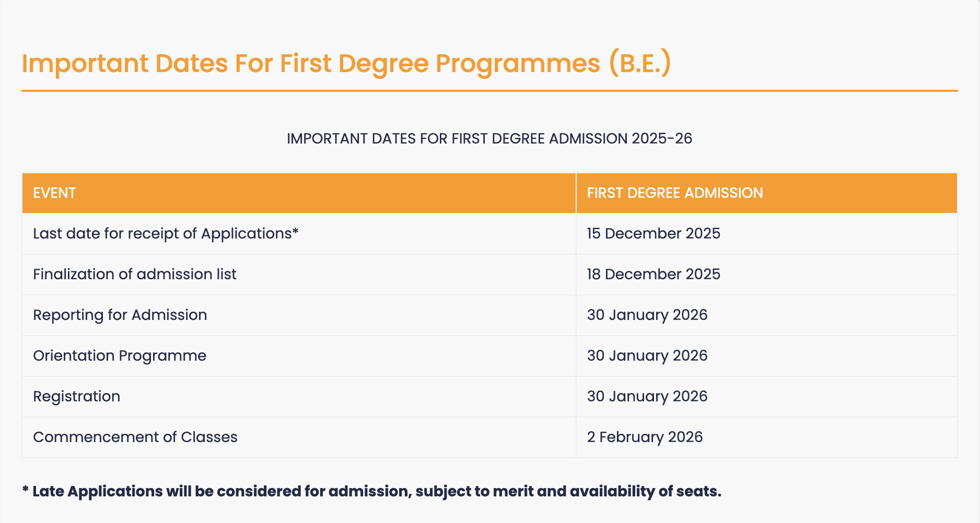This screenshot has height=523, width=980.
Task: Click the asterisk after Applications
Action: pyautogui.click(x=295, y=231)
